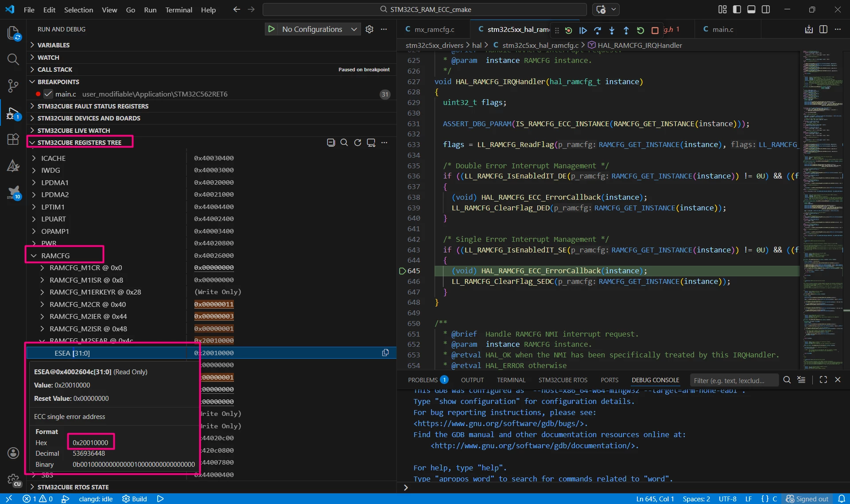Copy the ESEA [31:0] value

[385, 353]
